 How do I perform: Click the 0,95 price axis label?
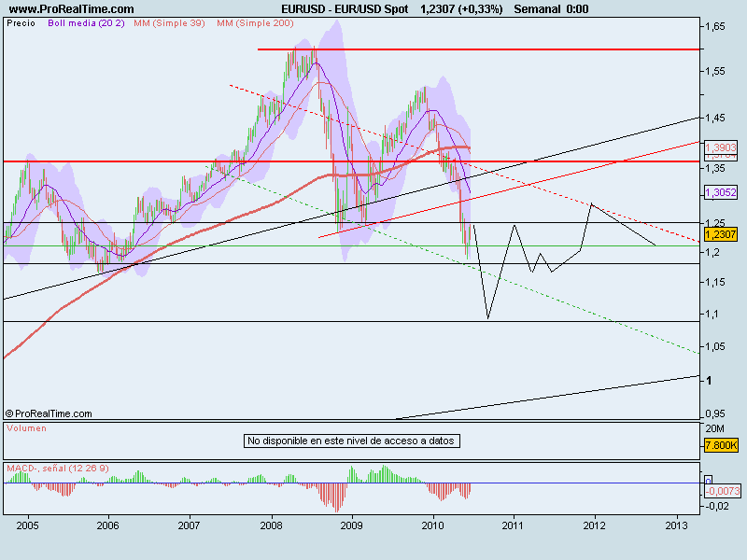click(715, 413)
